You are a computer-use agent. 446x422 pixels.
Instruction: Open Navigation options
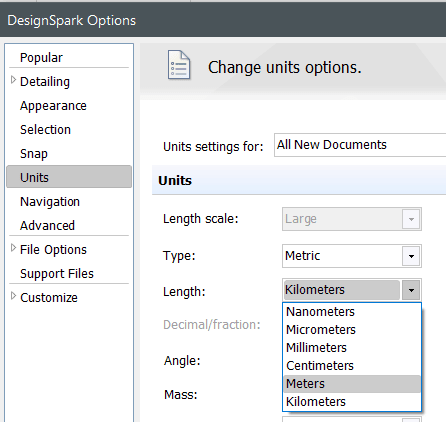[x=50, y=202]
